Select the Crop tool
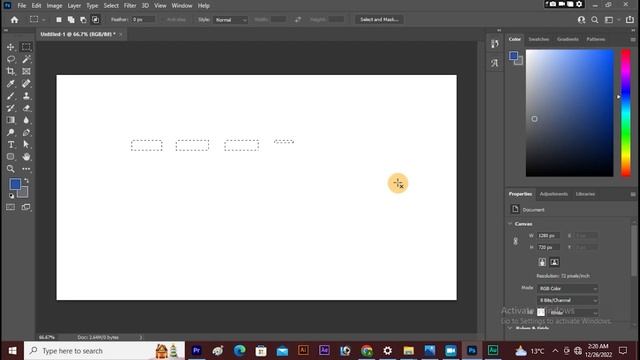 (11, 71)
